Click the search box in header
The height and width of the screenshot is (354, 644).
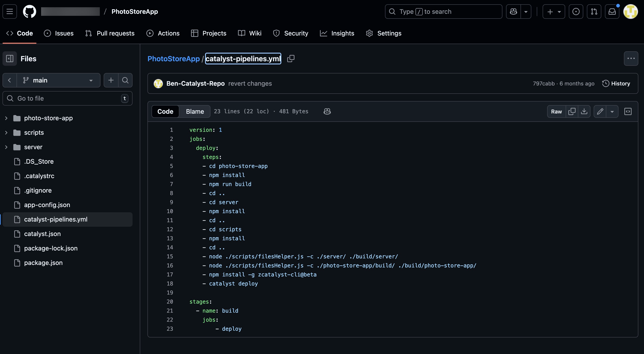click(x=443, y=12)
